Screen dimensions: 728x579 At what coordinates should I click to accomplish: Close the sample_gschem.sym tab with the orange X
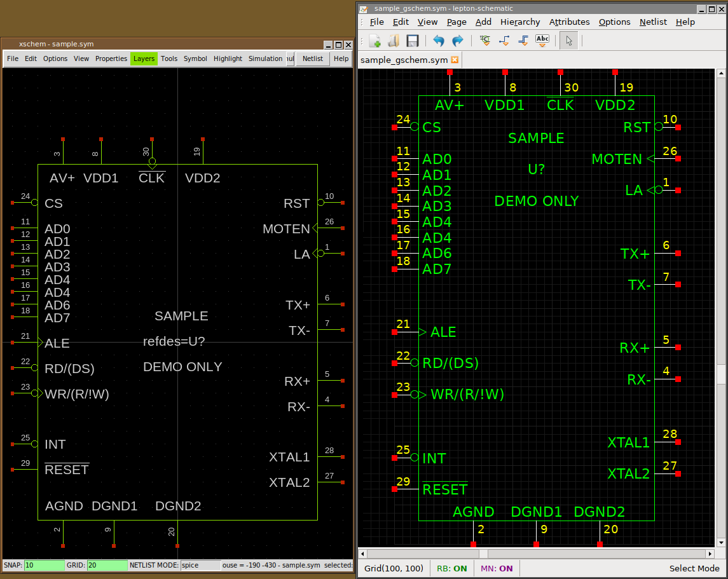pos(455,60)
